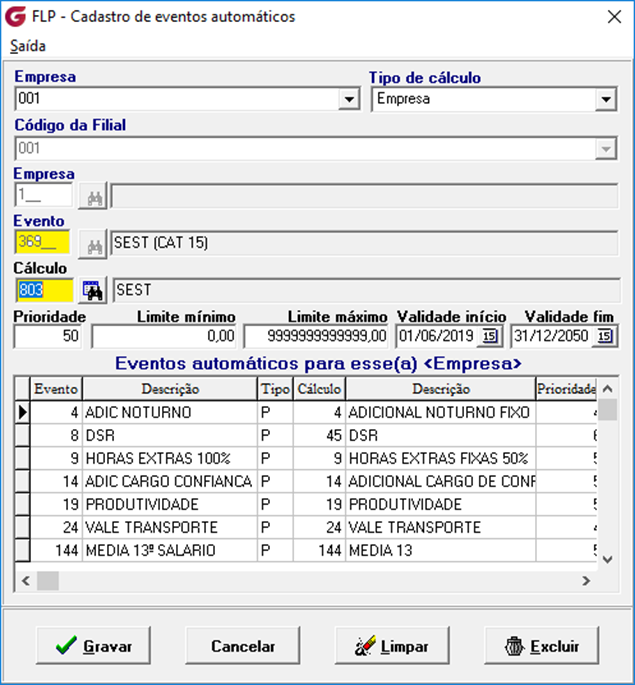Click the Evento column header
Viewport: 635px width, 685px height.
[x=56, y=389]
